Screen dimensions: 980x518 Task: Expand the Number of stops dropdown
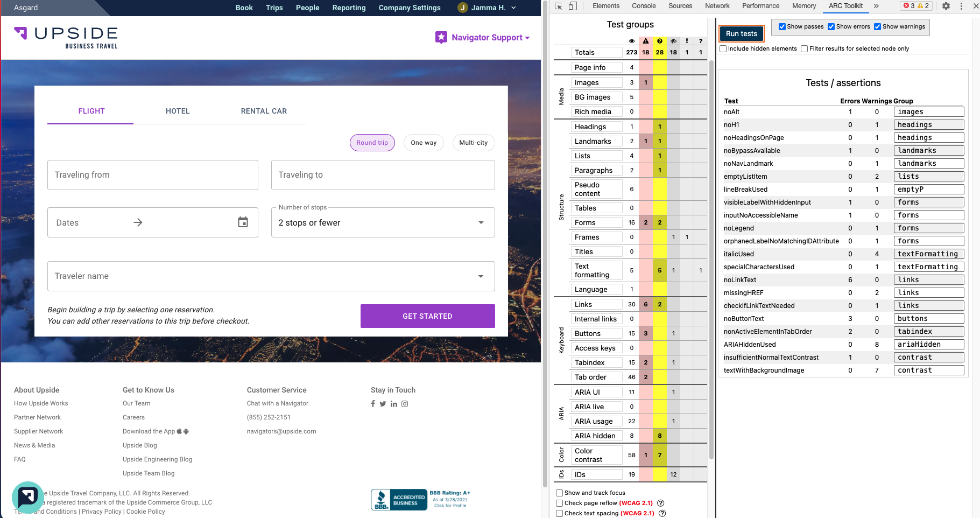[x=383, y=222]
